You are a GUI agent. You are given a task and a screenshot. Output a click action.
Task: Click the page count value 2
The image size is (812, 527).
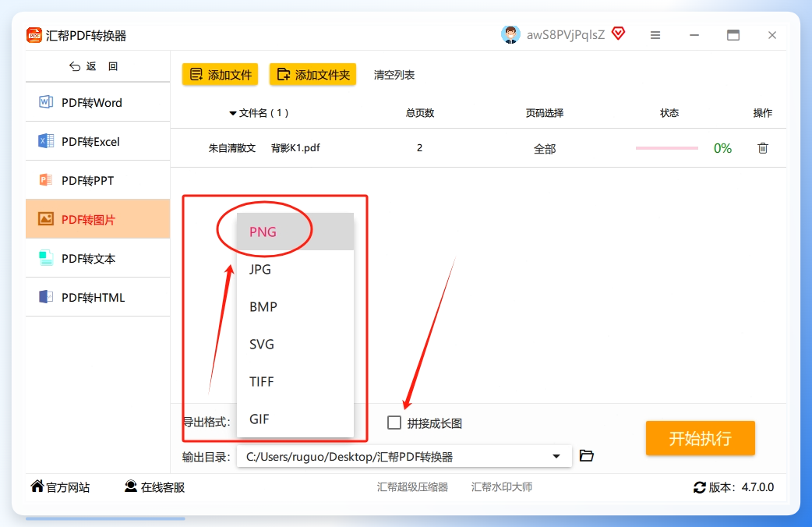(x=419, y=148)
